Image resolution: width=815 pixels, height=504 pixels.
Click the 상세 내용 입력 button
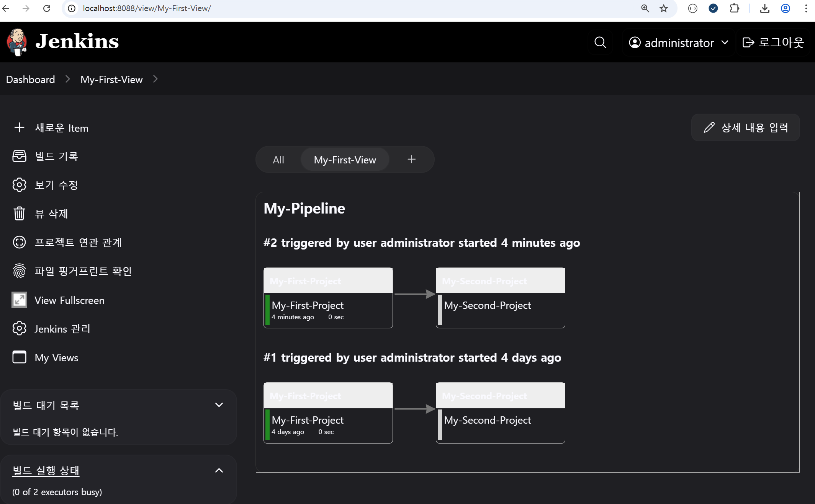tap(745, 127)
